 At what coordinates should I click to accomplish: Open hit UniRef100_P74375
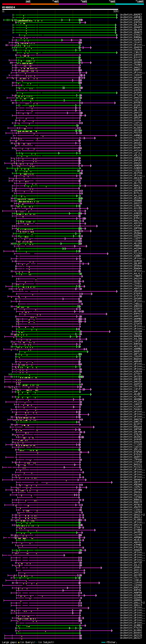(131, 628)
